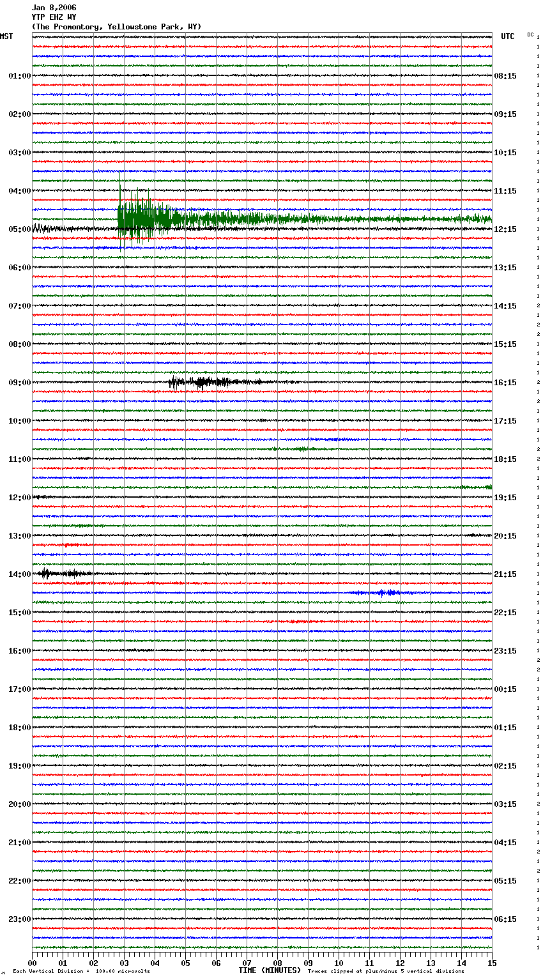Select the '16:00' MST time label
543x980 pixels.
click(x=19, y=651)
